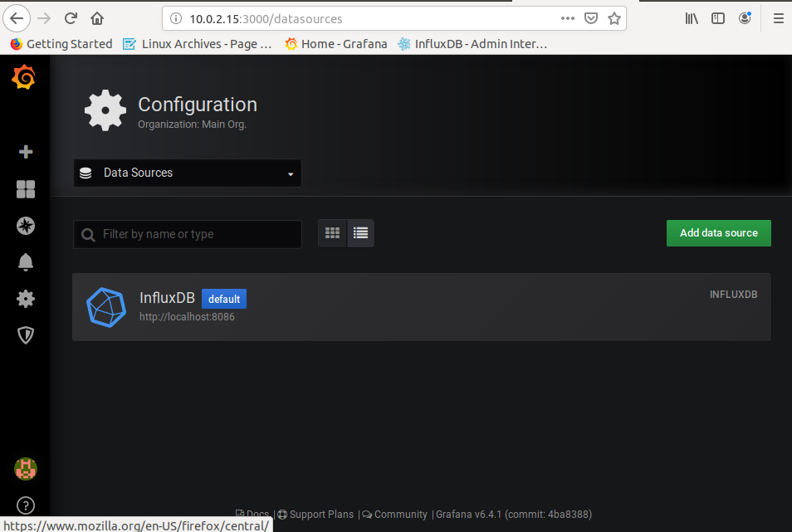Expand the Data Sources dropdown
Screen dimensions: 792x532
pos(188,173)
